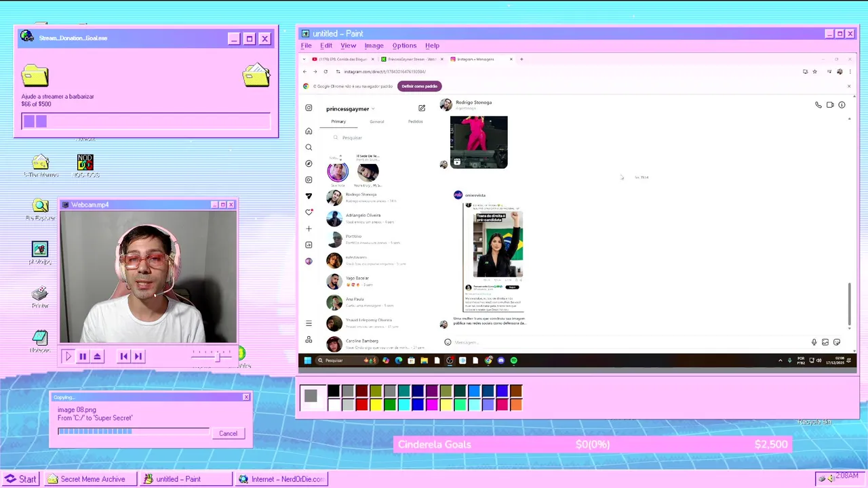Image resolution: width=868 pixels, height=488 pixels.
Task: Open the Instagram logo in the sidebar
Action: 309,108
